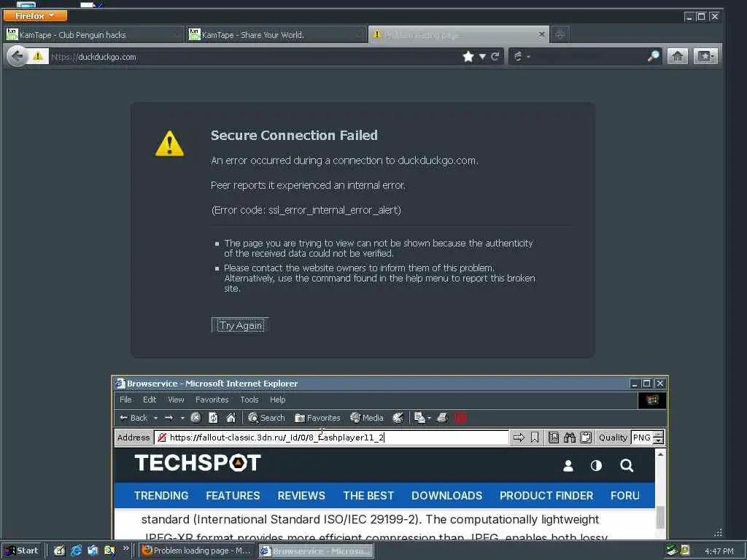Click the bookmark icon beside IE Go arrow
Screen dimensions: 747x560
point(535,437)
